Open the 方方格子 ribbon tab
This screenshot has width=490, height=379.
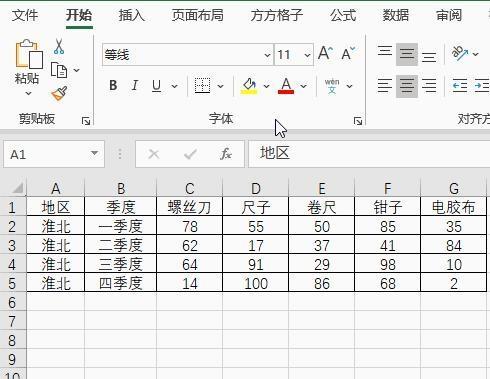(277, 15)
